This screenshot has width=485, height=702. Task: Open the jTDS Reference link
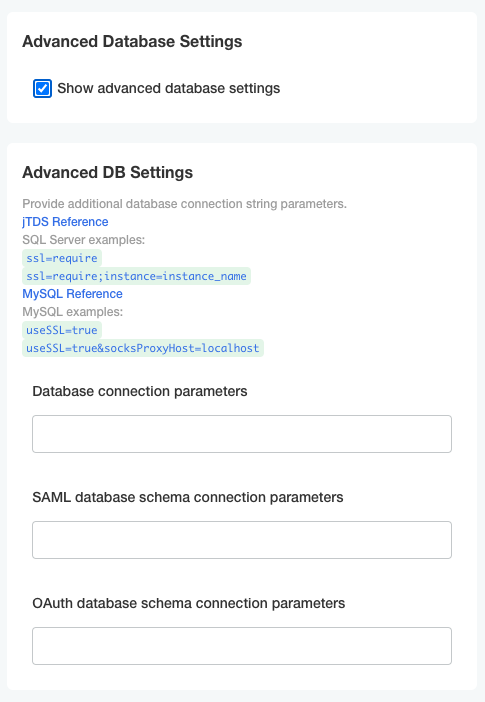point(65,222)
